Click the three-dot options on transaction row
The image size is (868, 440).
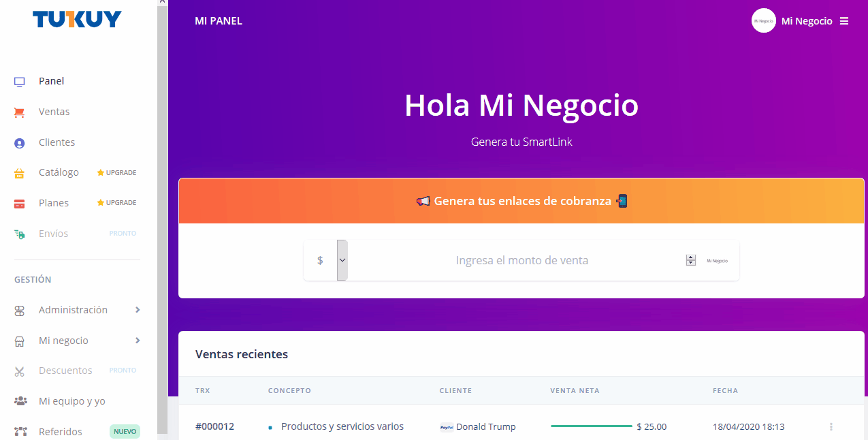click(831, 427)
